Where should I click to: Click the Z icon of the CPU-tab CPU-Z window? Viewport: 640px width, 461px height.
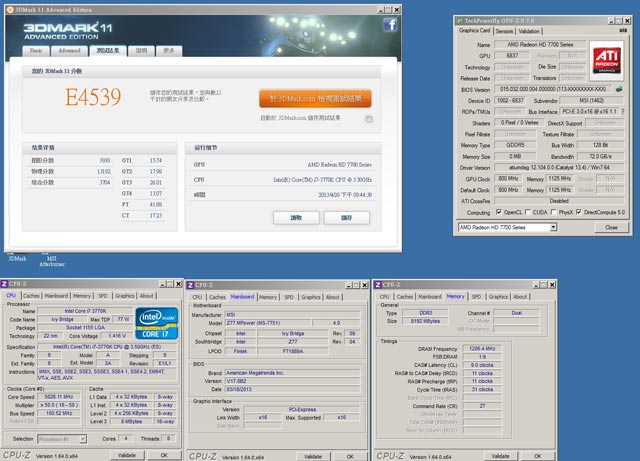click(x=4, y=283)
